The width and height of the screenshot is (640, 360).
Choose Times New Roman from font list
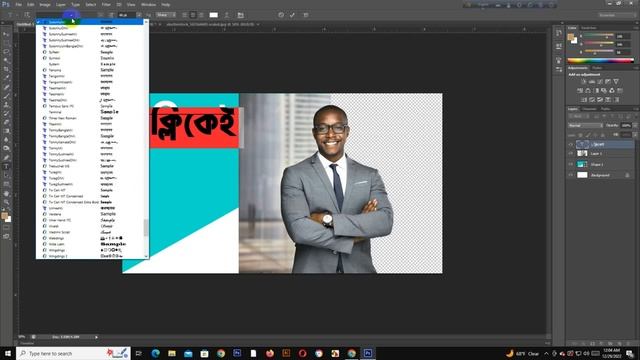(90, 118)
